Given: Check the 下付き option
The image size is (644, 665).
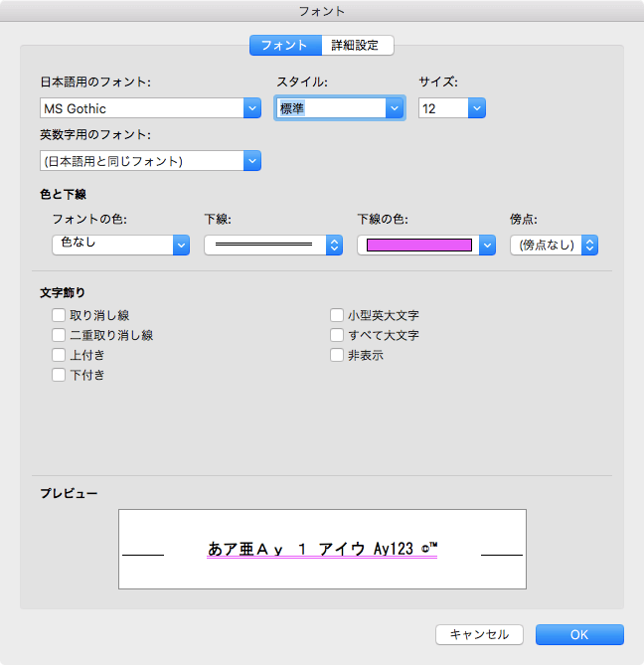Looking at the screenshot, I should [x=60, y=375].
